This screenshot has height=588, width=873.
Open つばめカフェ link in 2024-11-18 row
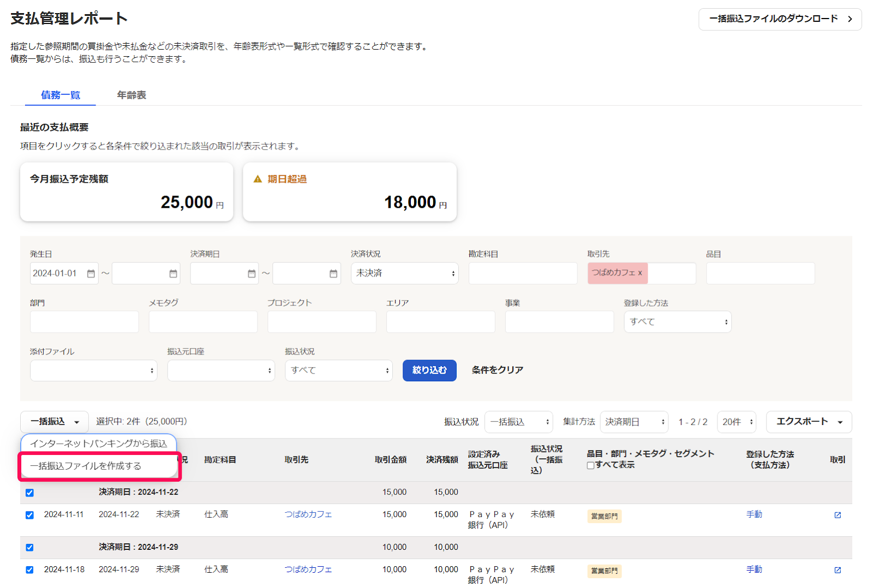308,569
